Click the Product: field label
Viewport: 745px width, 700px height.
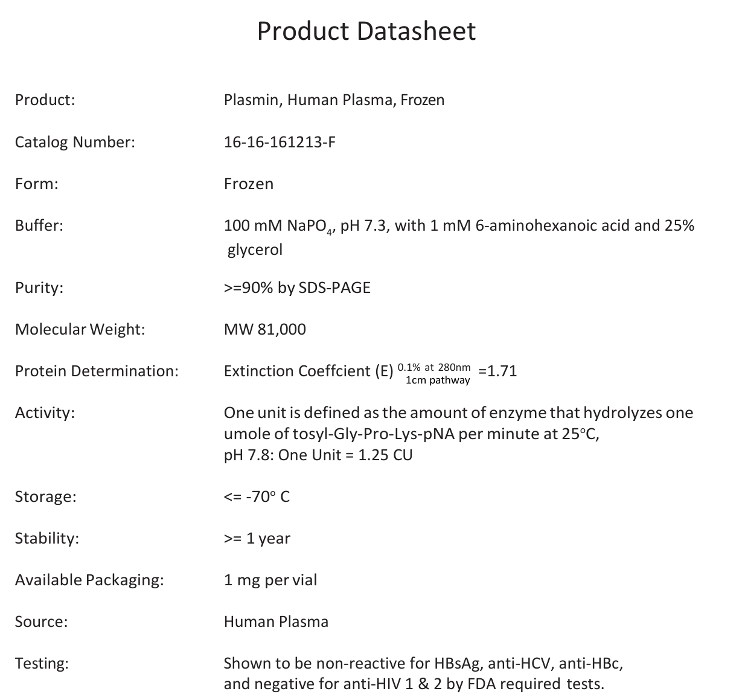[x=45, y=100]
